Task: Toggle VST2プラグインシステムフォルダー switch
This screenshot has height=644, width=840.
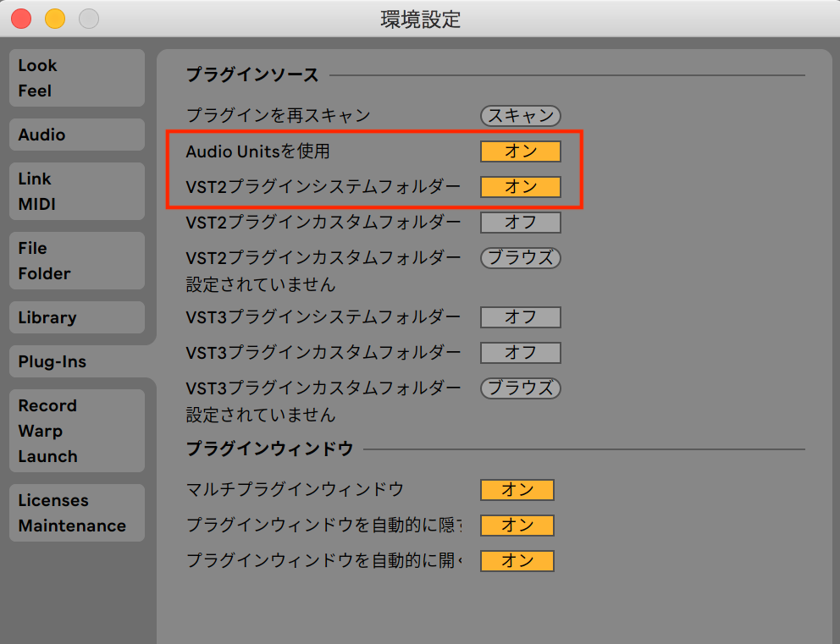Action: point(520,187)
